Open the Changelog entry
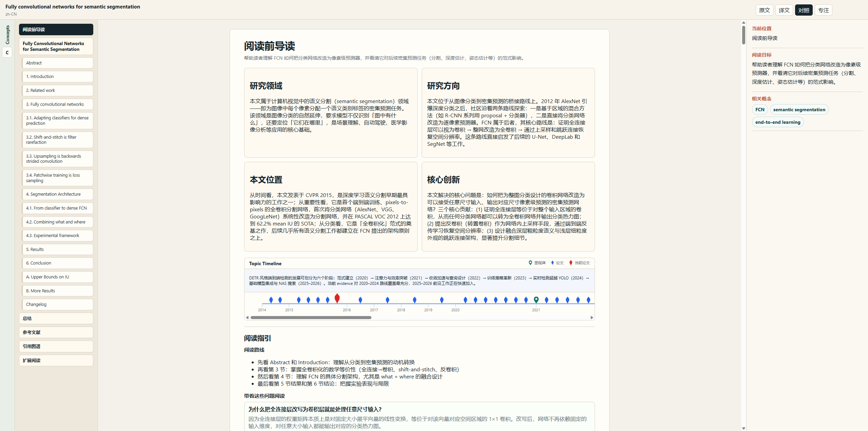Image resolution: width=868 pixels, height=431 pixels. tap(57, 305)
